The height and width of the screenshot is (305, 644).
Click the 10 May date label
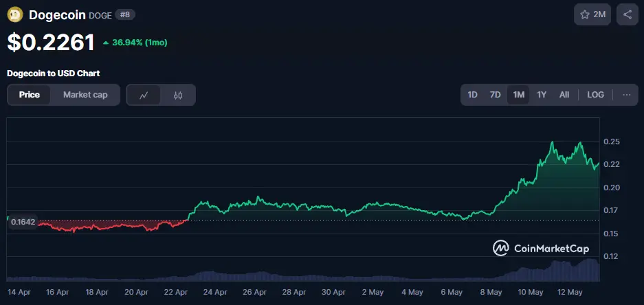pyautogui.click(x=531, y=292)
